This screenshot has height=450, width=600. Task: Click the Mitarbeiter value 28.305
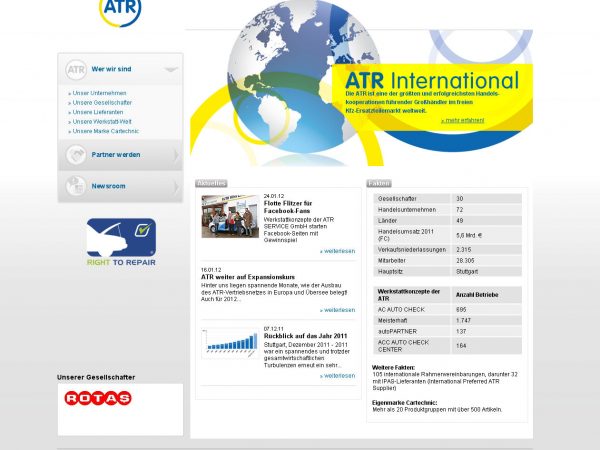click(x=465, y=261)
